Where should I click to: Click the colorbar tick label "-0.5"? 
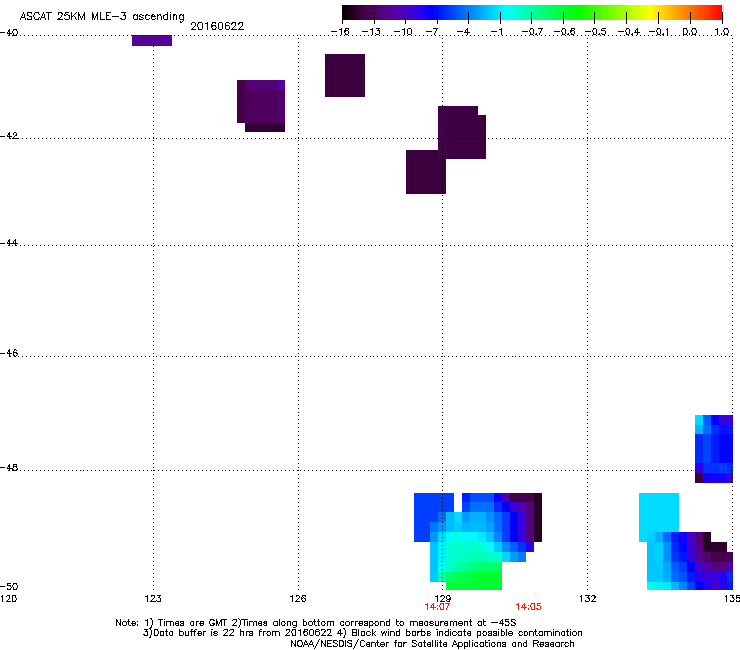tap(595, 32)
